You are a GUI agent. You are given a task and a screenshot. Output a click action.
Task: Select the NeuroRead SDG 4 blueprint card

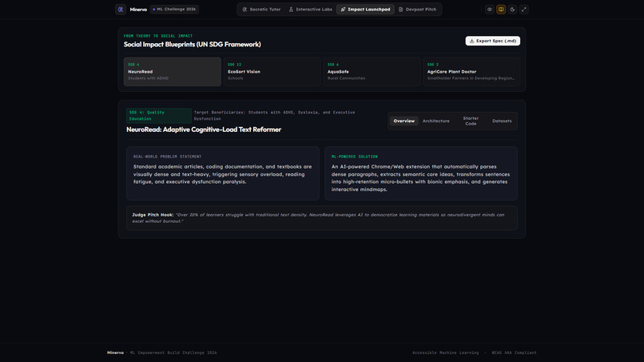[x=173, y=71]
